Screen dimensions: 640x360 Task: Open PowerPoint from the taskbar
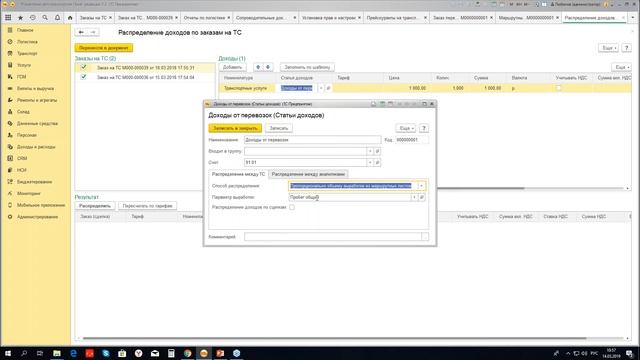point(220,353)
